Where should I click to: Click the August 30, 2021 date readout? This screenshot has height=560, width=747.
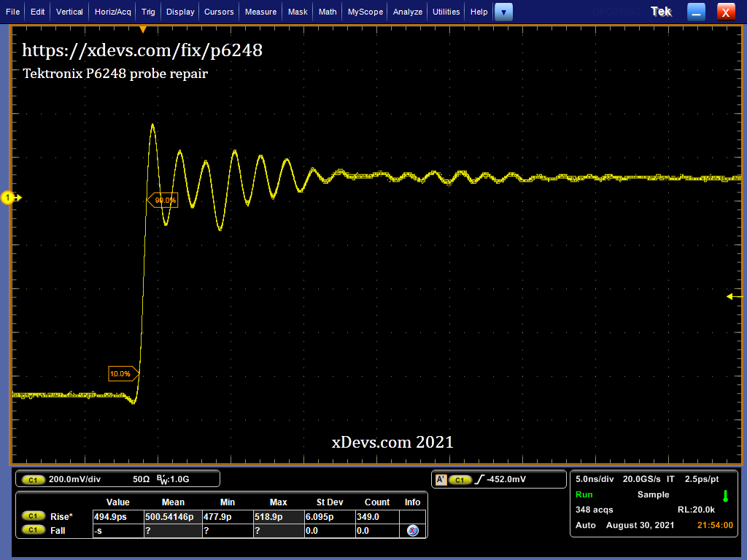coord(640,525)
